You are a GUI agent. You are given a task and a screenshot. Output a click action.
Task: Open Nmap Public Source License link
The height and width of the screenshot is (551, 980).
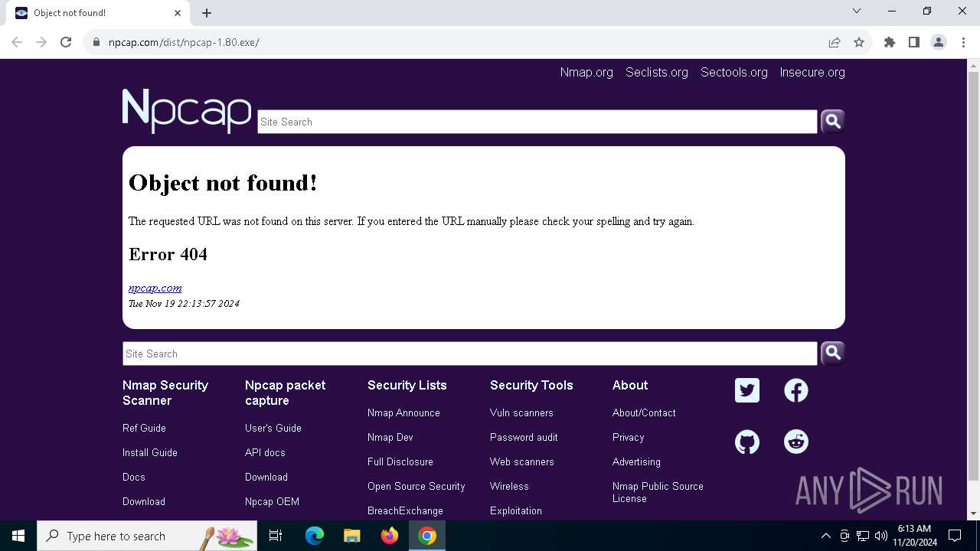[x=658, y=492]
